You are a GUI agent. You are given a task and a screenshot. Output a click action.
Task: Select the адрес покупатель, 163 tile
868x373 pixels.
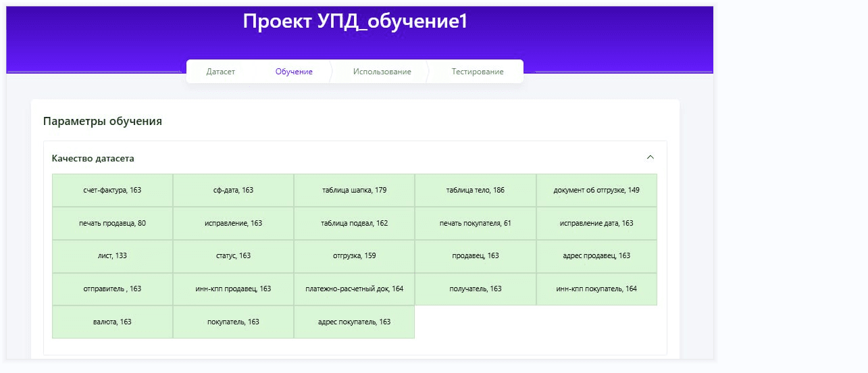(x=354, y=322)
